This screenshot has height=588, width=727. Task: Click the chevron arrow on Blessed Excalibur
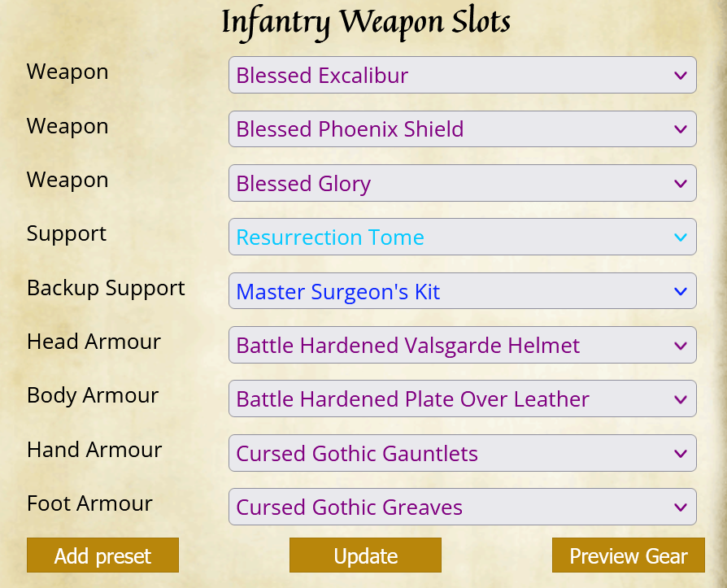point(680,75)
